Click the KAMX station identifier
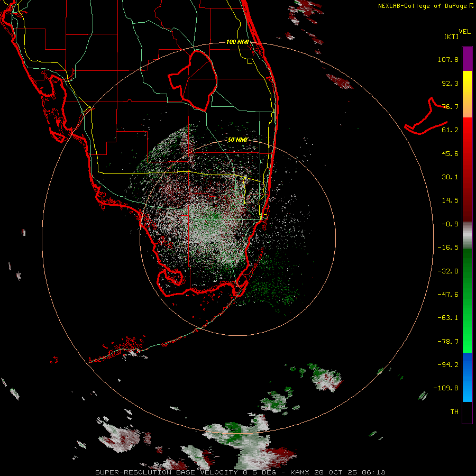476x476 pixels. pos(300,472)
